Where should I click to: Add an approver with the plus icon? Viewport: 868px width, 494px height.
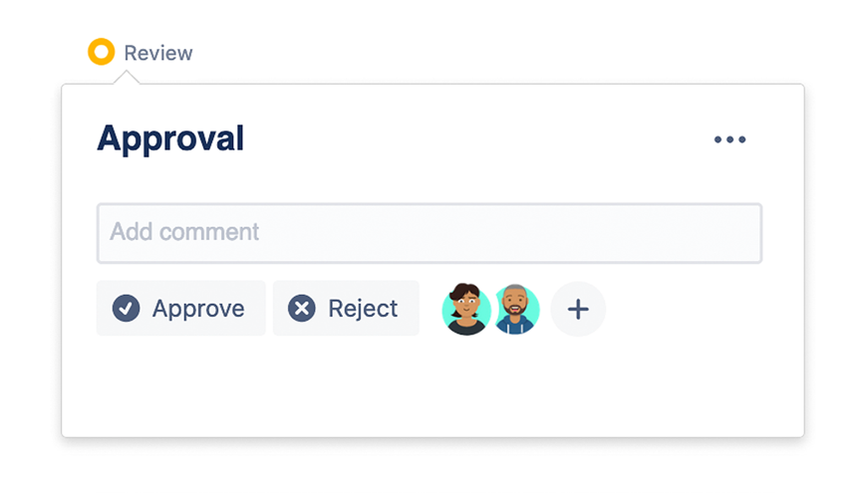(x=578, y=309)
